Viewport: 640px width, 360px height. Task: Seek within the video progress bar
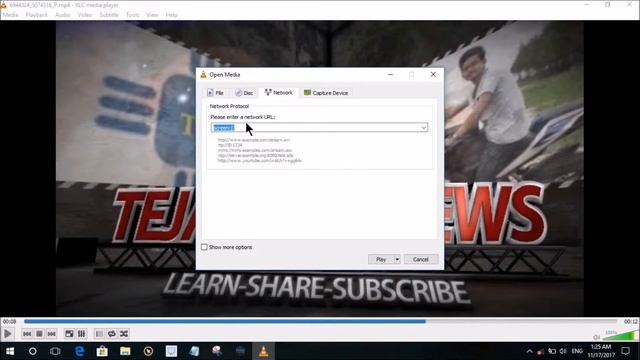click(320, 322)
